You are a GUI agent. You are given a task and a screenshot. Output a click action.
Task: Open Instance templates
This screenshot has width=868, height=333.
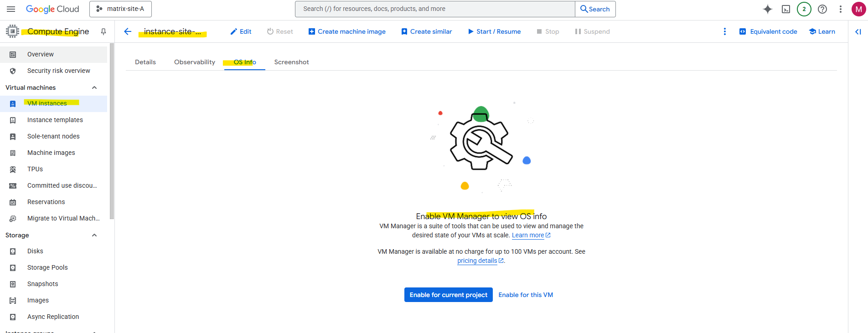(x=54, y=120)
